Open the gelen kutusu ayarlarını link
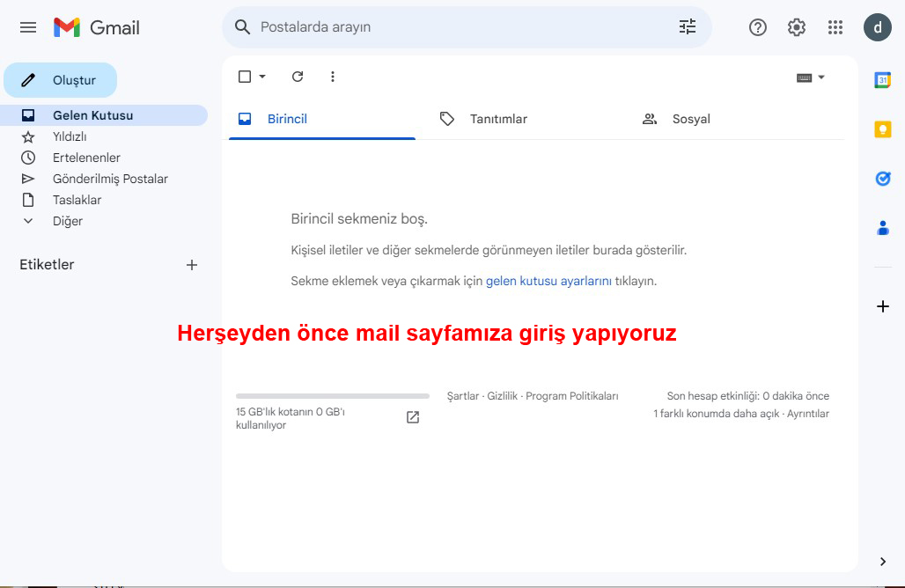905x588 pixels. [x=548, y=281]
